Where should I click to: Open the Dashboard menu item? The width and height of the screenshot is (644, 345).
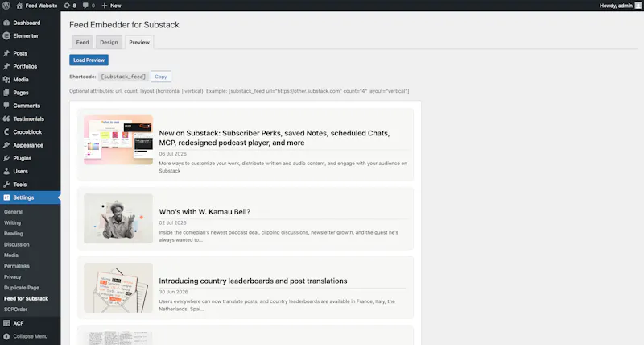27,23
